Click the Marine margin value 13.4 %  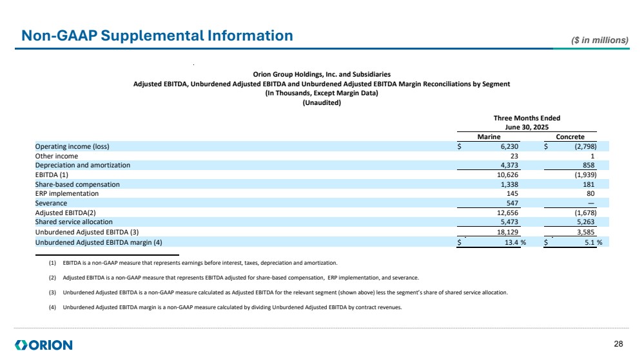point(512,242)
